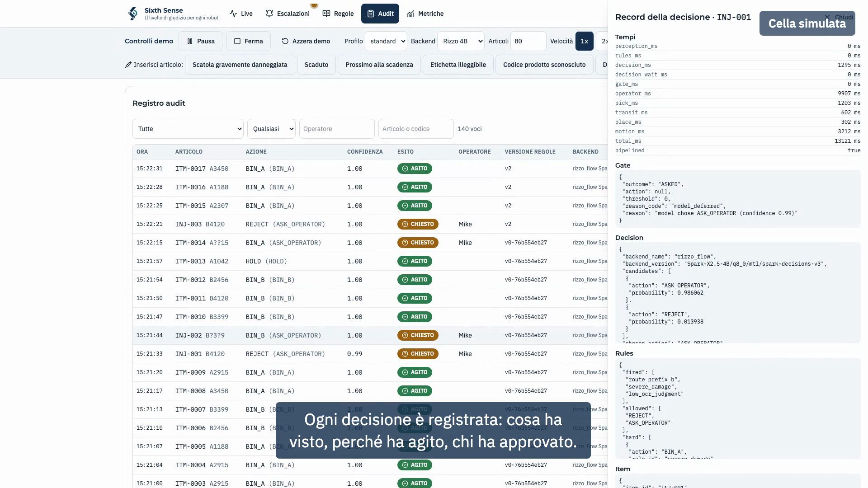Insert 'Scatola gravemente danneggiata' article
Image resolution: width=868 pixels, height=488 pixels.
point(240,65)
